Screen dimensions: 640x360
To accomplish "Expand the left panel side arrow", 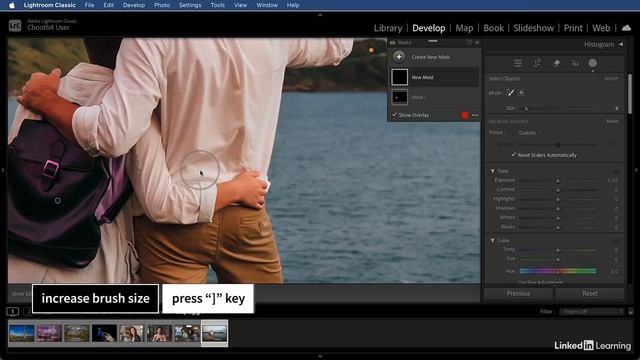I will [x=3, y=170].
